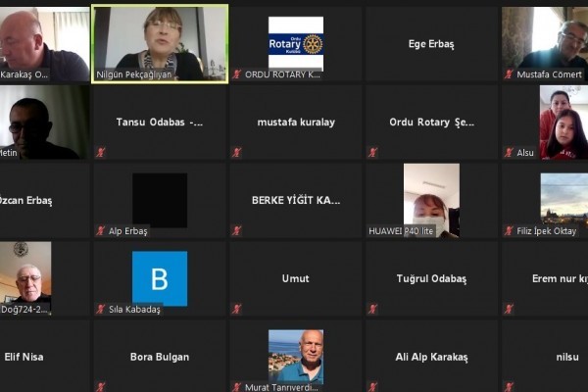The image size is (588, 392).
Task: Click the Alsu name label
Action: coord(525,152)
